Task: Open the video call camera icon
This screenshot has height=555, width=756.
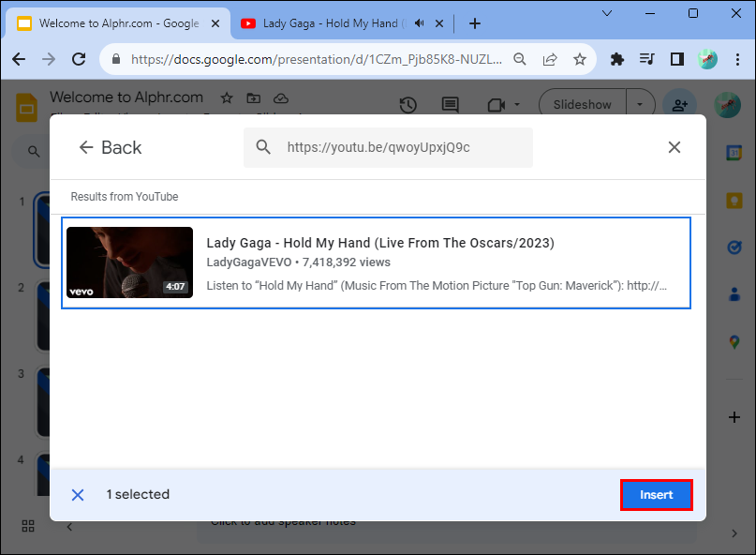Action: click(497, 105)
